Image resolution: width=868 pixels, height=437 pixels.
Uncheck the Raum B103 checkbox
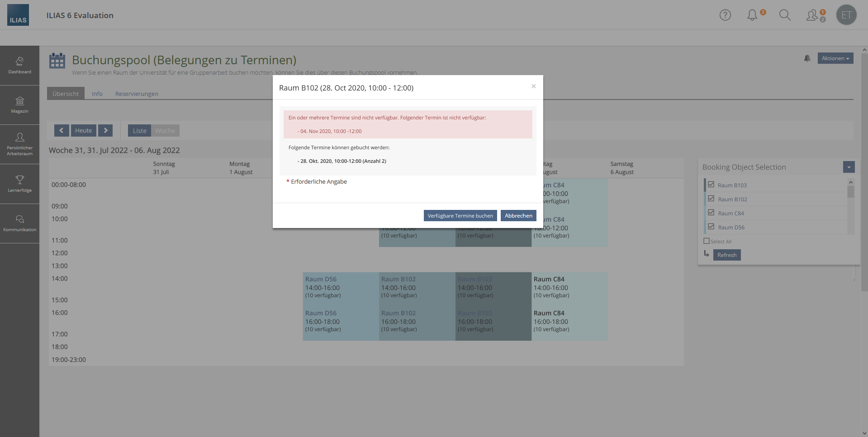pos(711,185)
